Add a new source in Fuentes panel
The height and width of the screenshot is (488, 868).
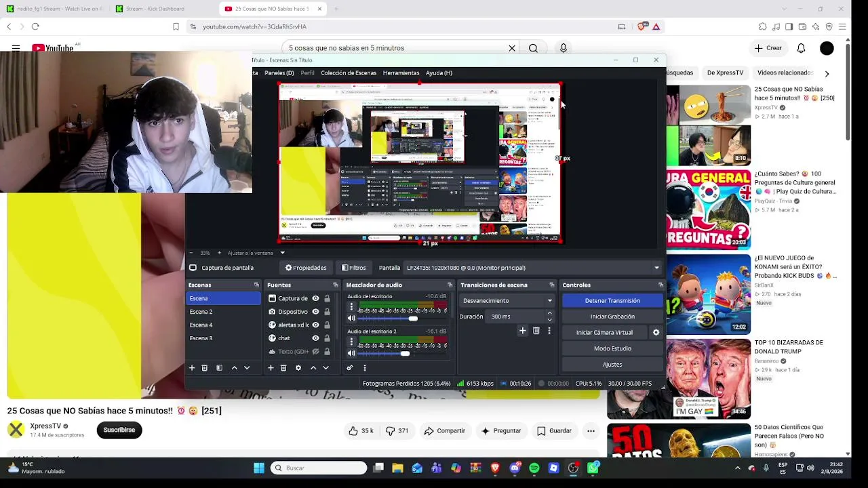(x=271, y=368)
